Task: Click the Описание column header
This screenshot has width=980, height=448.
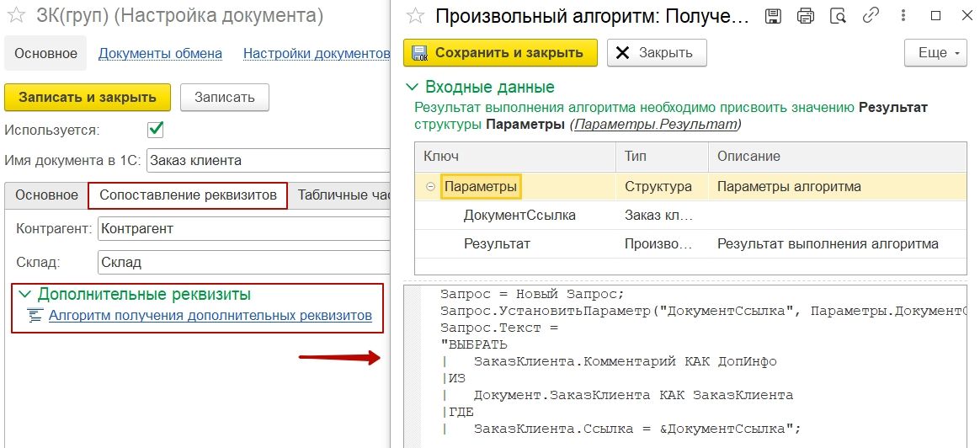Action: [x=838, y=157]
